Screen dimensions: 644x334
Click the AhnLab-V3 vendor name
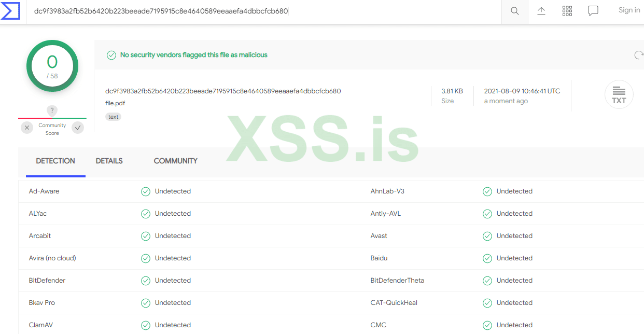tap(387, 191)
